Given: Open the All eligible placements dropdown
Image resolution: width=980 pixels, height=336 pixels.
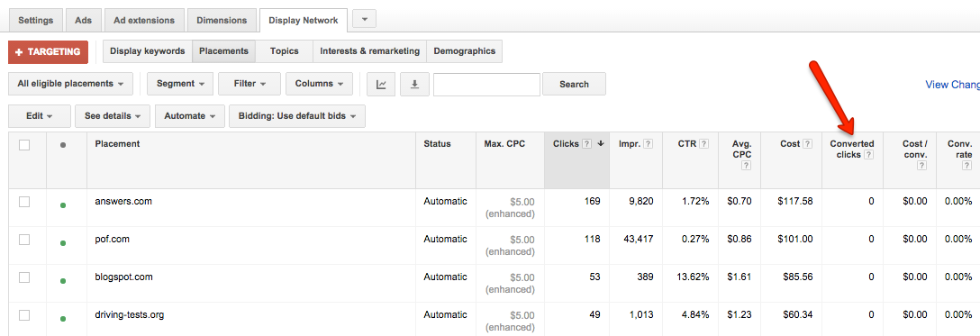Looking at the screenshot, I should pyautogui.click(x=70, y=84).
